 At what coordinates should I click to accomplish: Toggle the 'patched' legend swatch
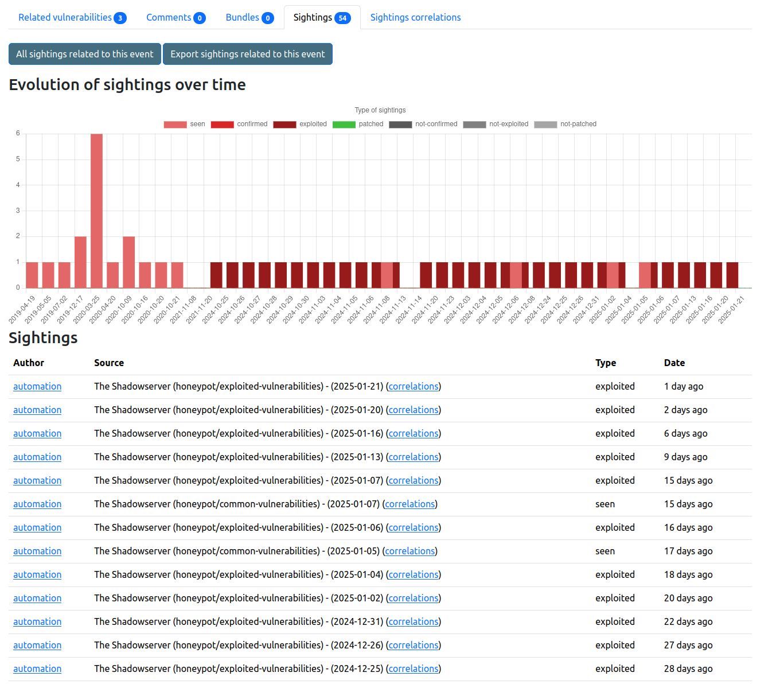(344, 125)
